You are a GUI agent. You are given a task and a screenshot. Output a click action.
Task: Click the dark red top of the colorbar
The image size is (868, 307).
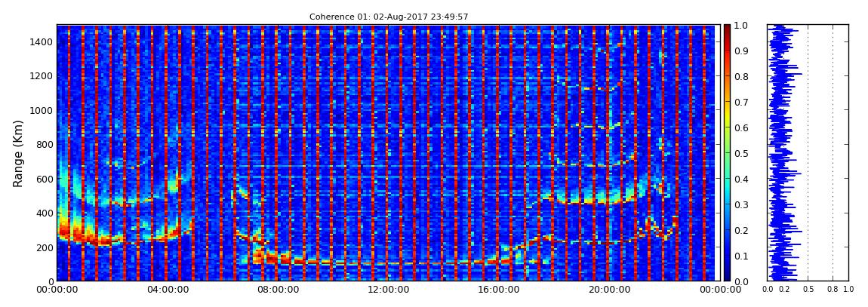(x=727, y=29)
